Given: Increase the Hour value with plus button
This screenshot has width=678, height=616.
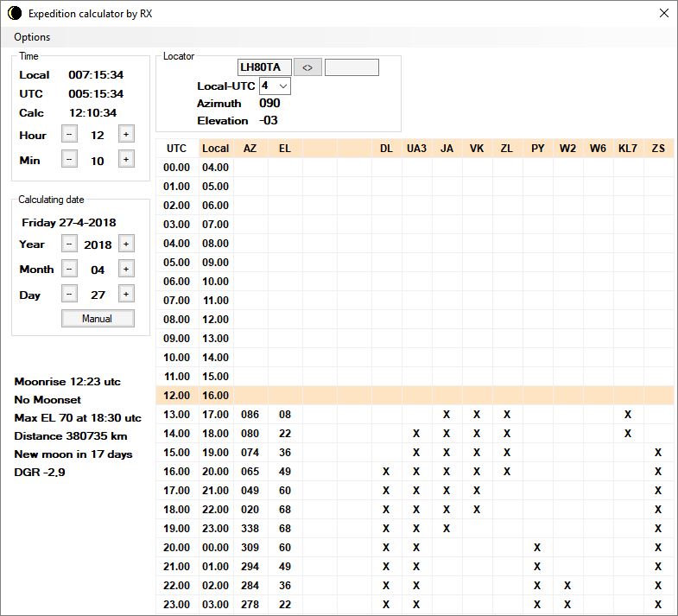Looking at the screenshot, I should click(x=126, y=134).
